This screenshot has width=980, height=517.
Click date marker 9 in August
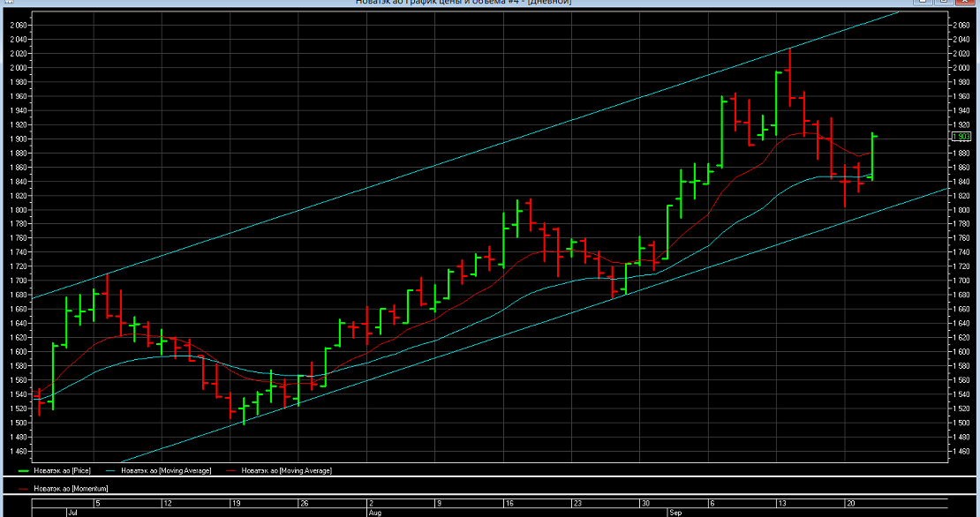[x=439, y=503]
